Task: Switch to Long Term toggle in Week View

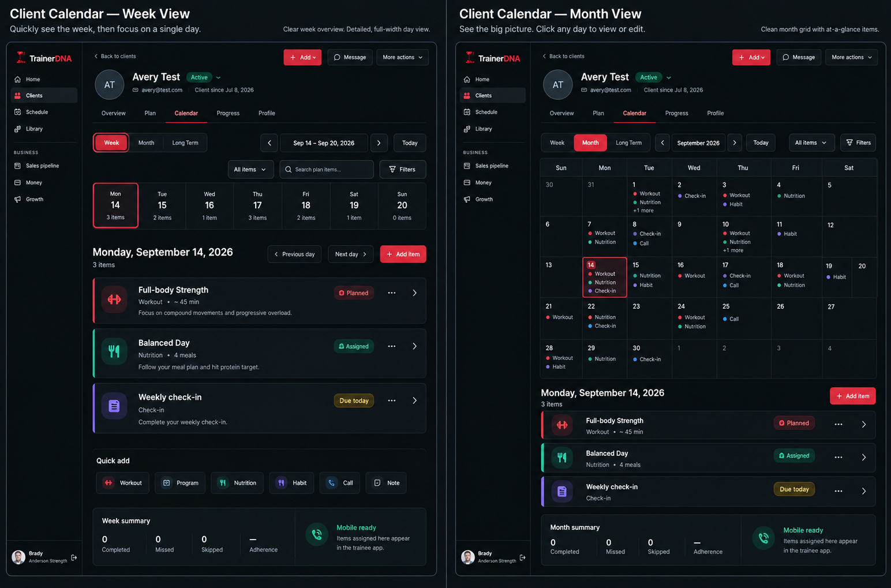Action: point(185,143)
